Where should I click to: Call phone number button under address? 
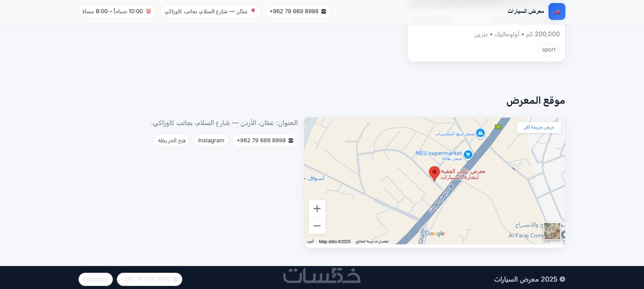pos(265,140)
